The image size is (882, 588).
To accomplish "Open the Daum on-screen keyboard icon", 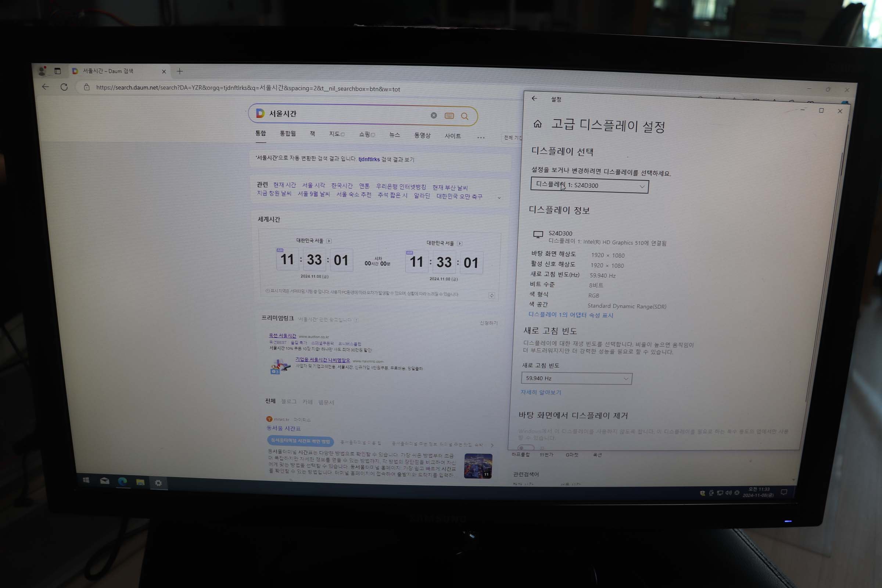I will [x=449, y=116].
